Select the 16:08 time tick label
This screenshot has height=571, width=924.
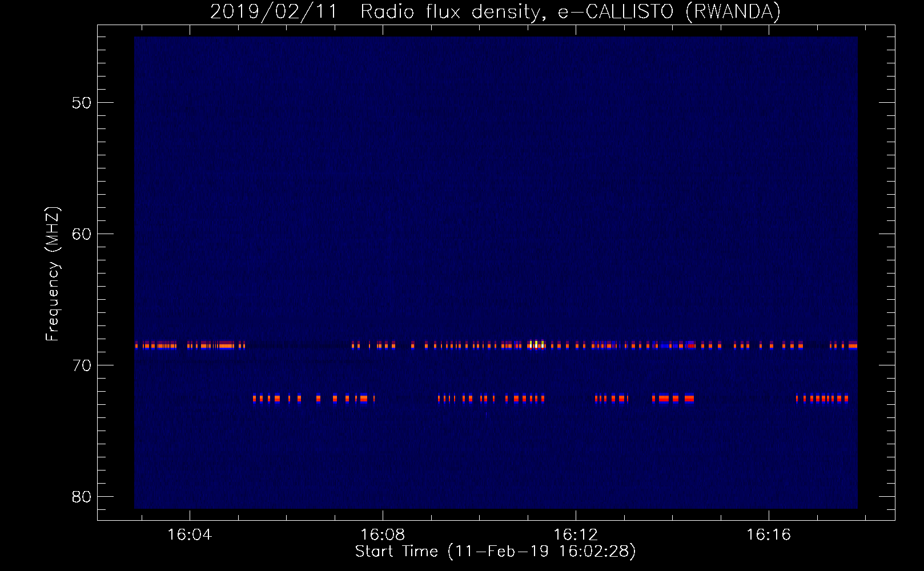[383, 534]
